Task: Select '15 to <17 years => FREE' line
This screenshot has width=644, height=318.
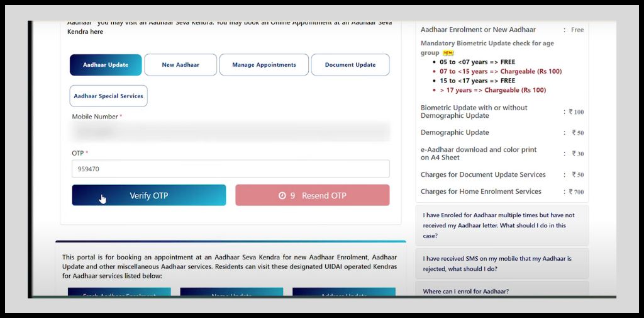Action: 477,81
